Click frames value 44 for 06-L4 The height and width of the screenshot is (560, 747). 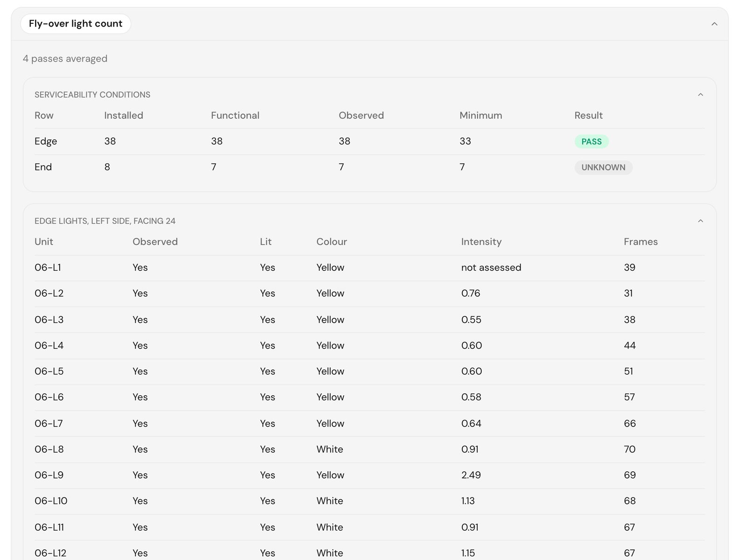pos(630,345)
